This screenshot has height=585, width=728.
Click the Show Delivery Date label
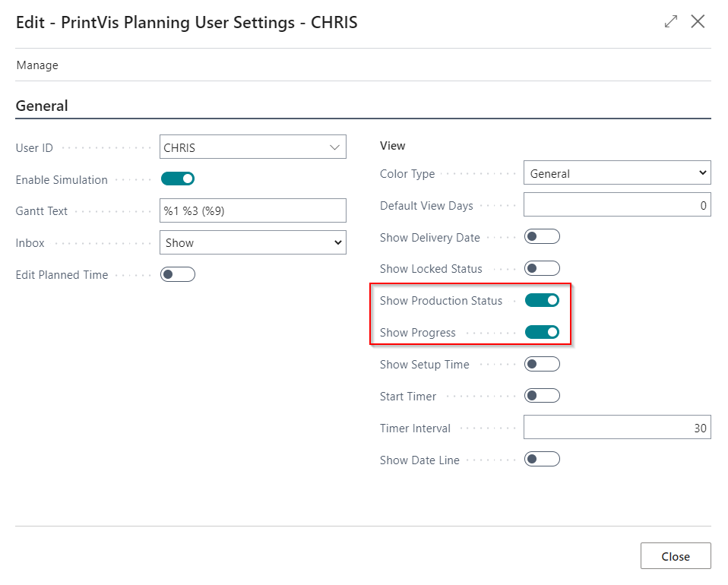(430, 238)
